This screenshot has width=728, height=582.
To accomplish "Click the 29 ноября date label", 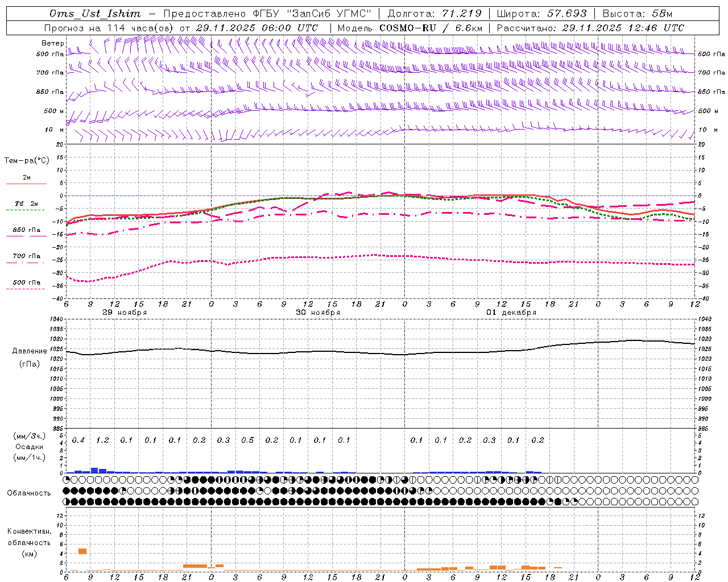I will (x=125, y=313).
